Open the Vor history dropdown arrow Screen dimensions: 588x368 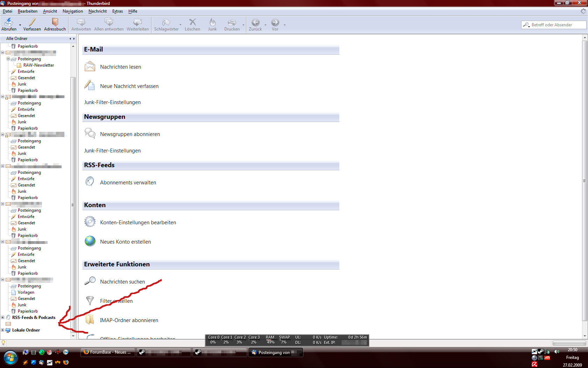coord(285,25)
